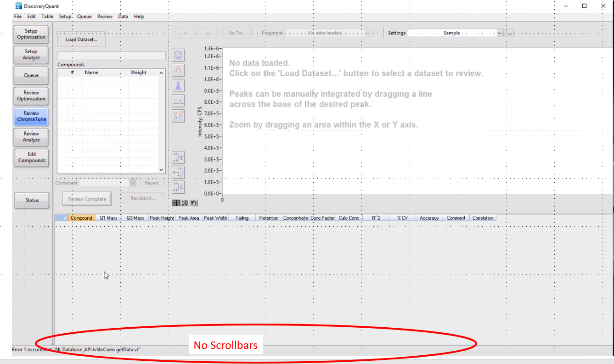Select the crosshair cursor tool
This screenshot has height=364, width=614.
click(x=176, y=203)
